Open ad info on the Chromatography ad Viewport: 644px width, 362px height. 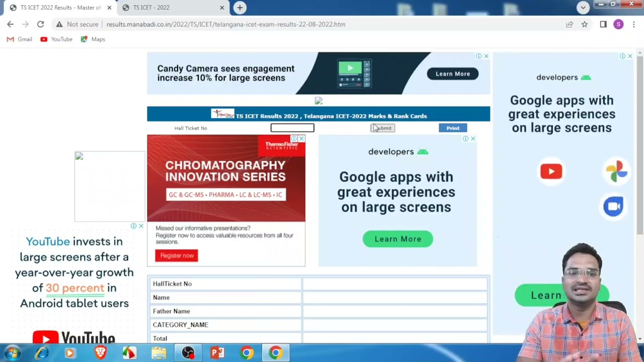[294, 139]
